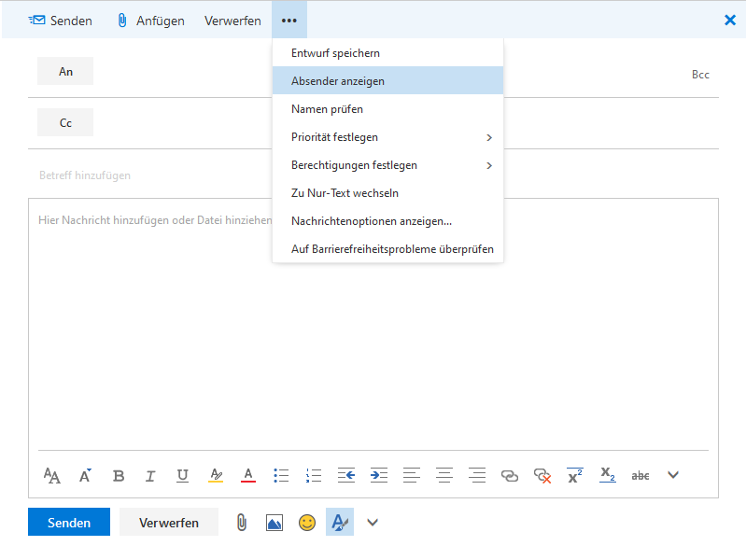Toggle underline formatting
Image resolution: width=746 pixels, height=560 pixels.
click(183, 475)
